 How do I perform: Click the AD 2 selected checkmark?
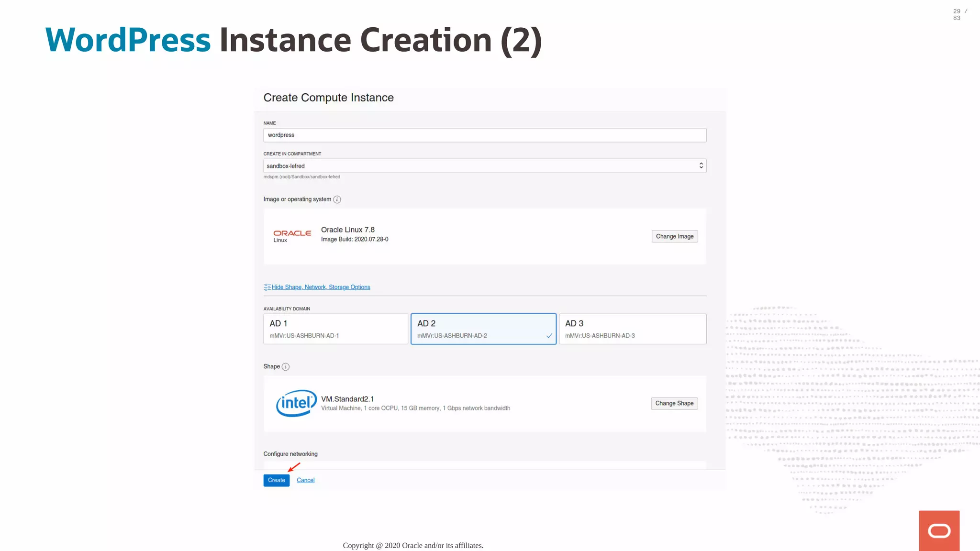549,336
